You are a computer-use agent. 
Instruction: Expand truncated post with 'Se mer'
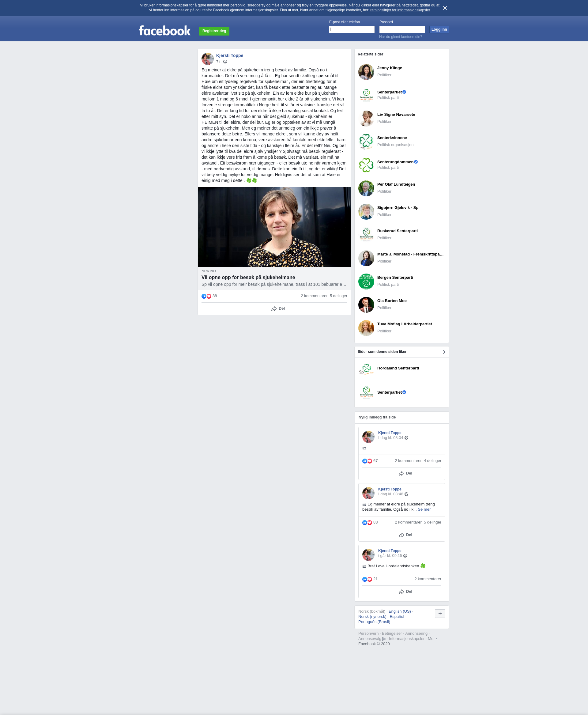click(x=424, y=509)
